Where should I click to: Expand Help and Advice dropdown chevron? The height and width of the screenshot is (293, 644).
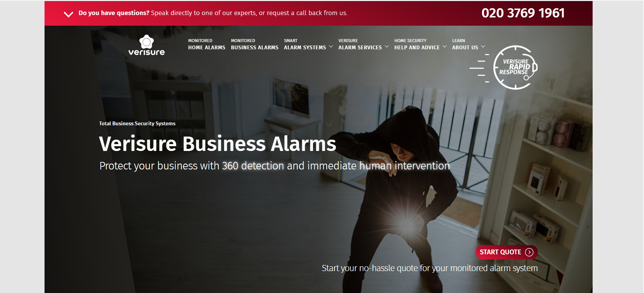point(445,47)
